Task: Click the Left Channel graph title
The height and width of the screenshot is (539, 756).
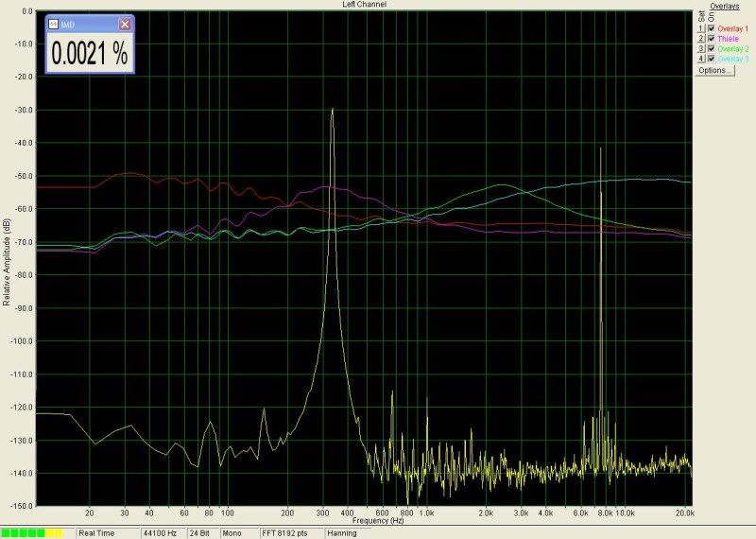Action: (x=364, y=5)
